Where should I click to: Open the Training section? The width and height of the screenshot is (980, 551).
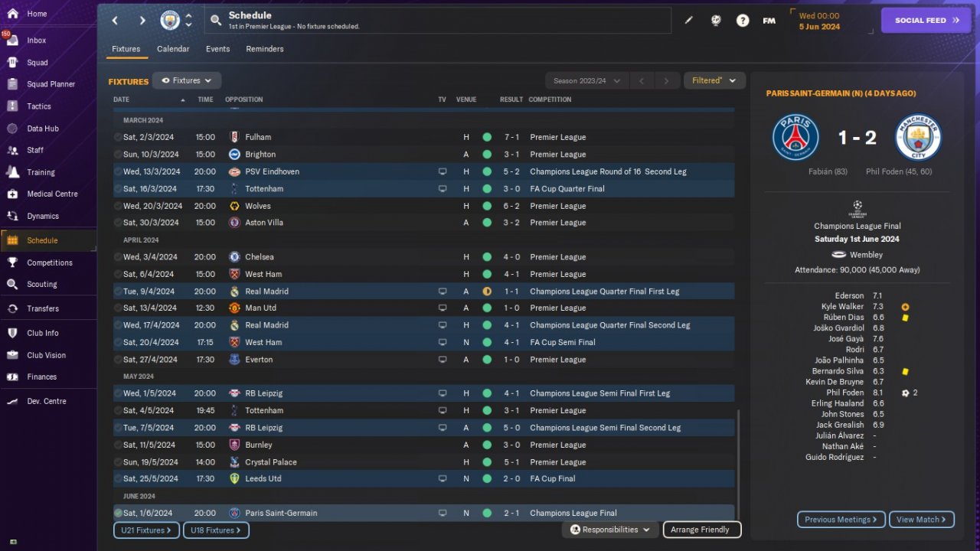coord(41,172)
